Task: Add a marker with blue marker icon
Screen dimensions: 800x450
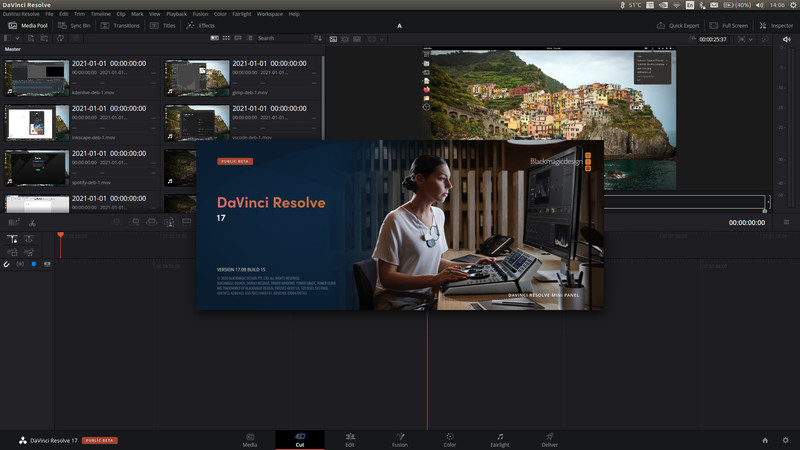Action: [34, 264]
